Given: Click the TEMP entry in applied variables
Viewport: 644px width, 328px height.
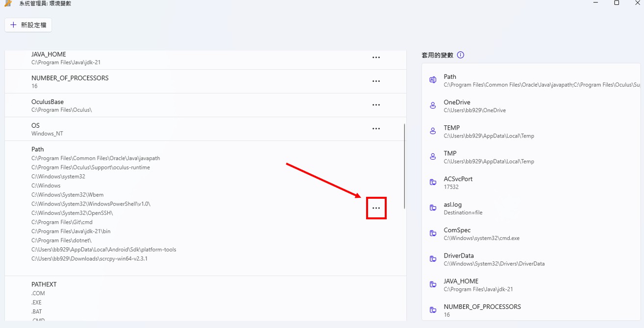Looking at the screenshot, I should (x=531, y=131).
